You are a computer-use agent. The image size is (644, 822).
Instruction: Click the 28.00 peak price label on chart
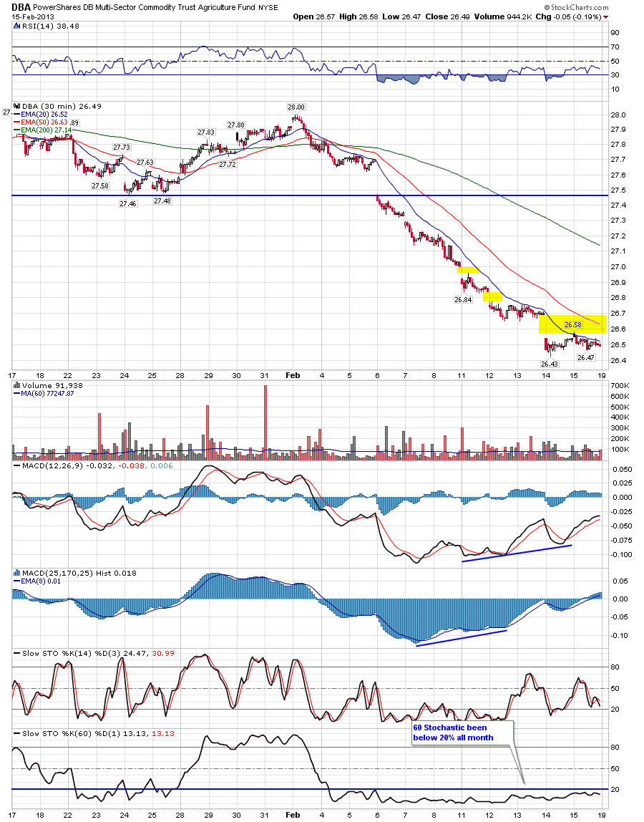[296, 107]
